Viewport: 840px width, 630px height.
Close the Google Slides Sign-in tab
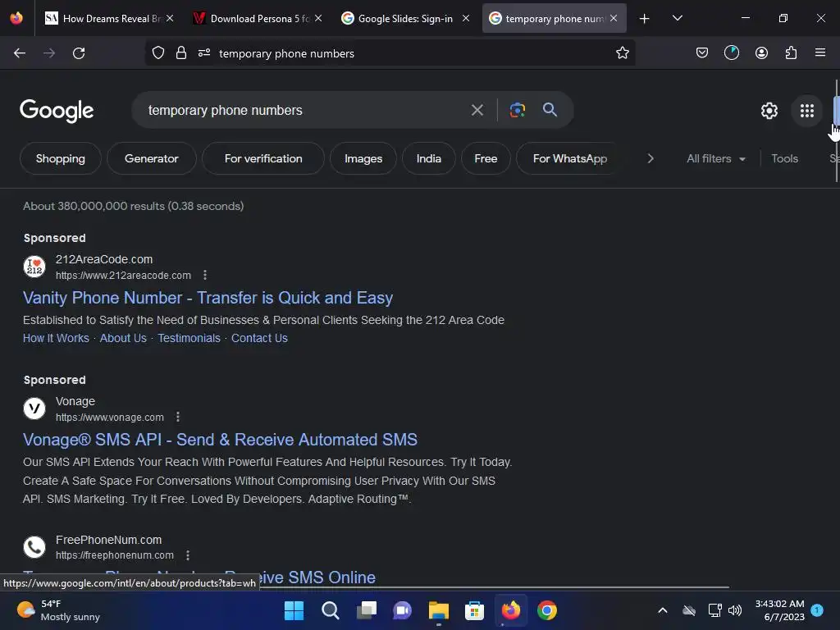466,19
